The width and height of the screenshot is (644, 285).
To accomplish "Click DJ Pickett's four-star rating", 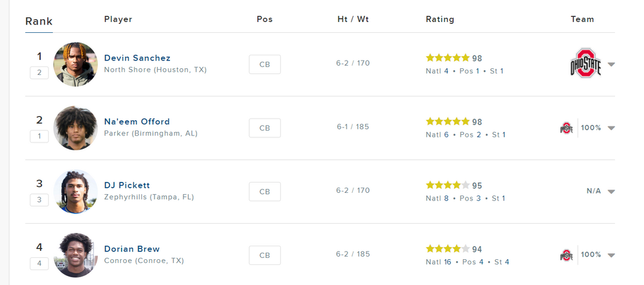I will coord(448,185).
